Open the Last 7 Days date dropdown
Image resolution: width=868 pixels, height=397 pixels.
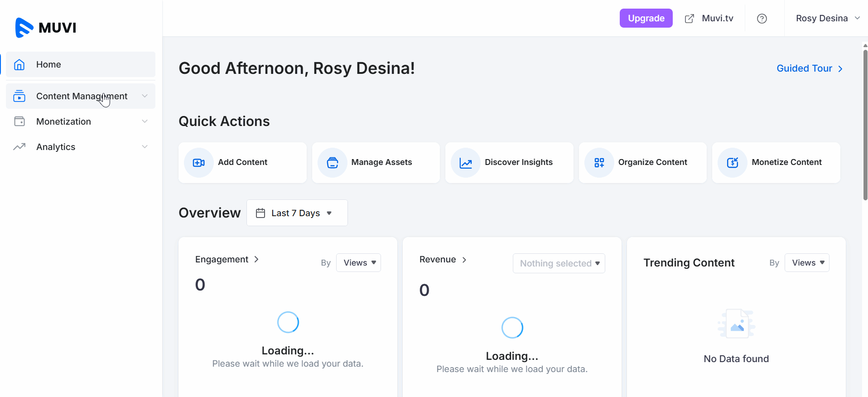(297, 213)
